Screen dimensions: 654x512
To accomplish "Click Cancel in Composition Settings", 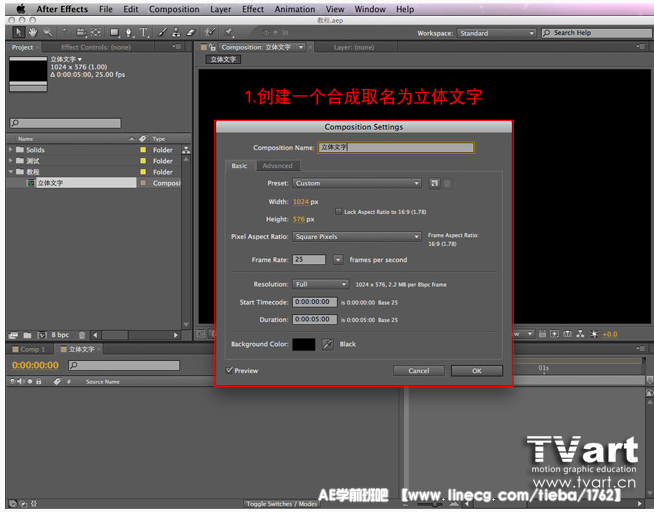I will [419, 371].
